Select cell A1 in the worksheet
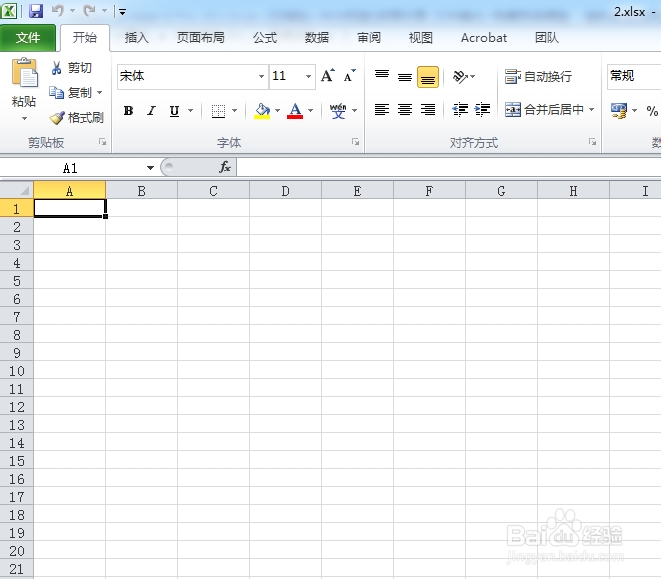The image size is (661, 579). 70,208
